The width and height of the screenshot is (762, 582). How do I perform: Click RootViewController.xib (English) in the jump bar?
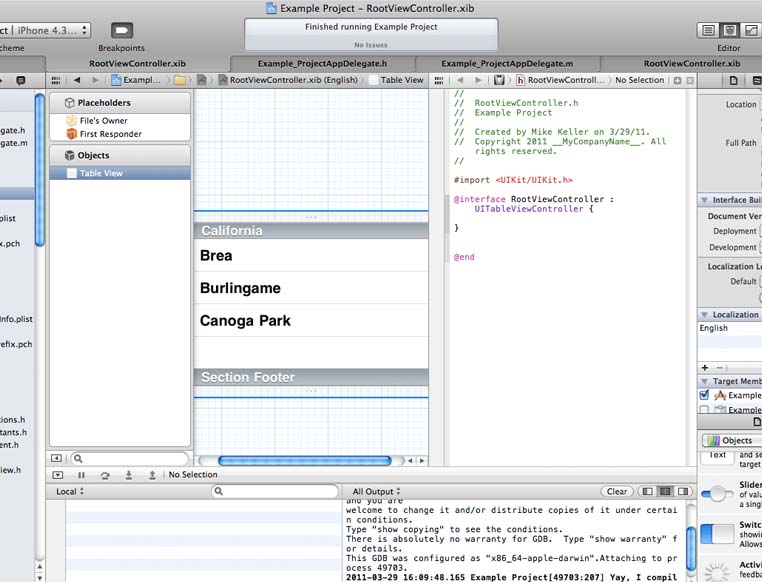click(288, 80)
